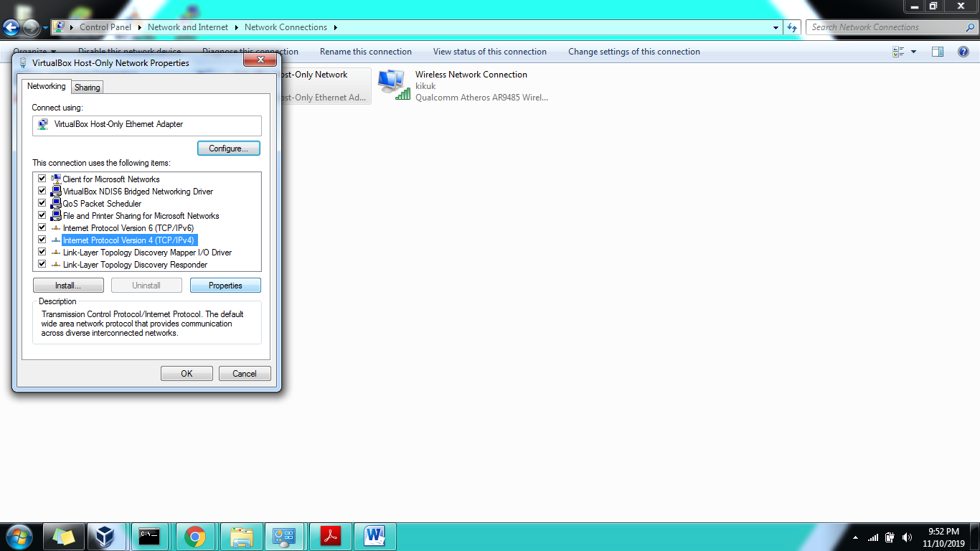Click the Client for Microsoft Networks icon

tap(56, 179)
